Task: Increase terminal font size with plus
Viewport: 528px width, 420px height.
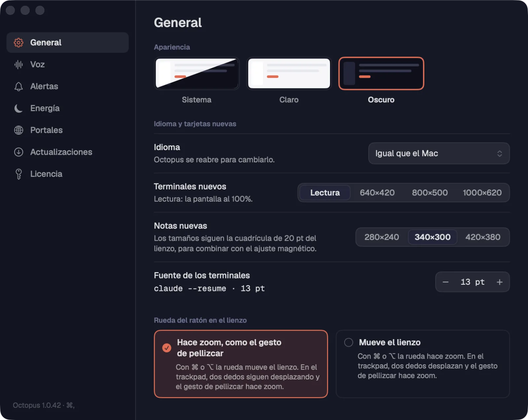Action: tap(500, 282)
